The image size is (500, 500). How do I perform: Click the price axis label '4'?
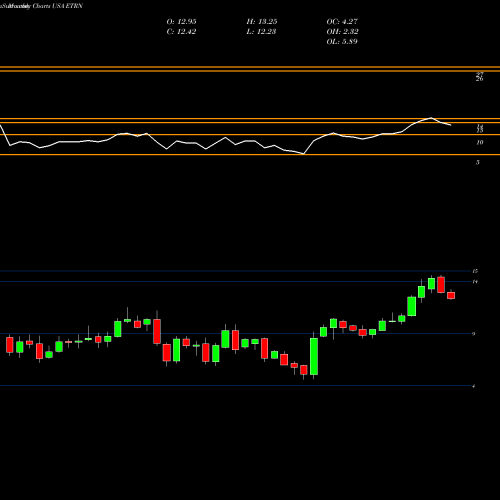474,386
